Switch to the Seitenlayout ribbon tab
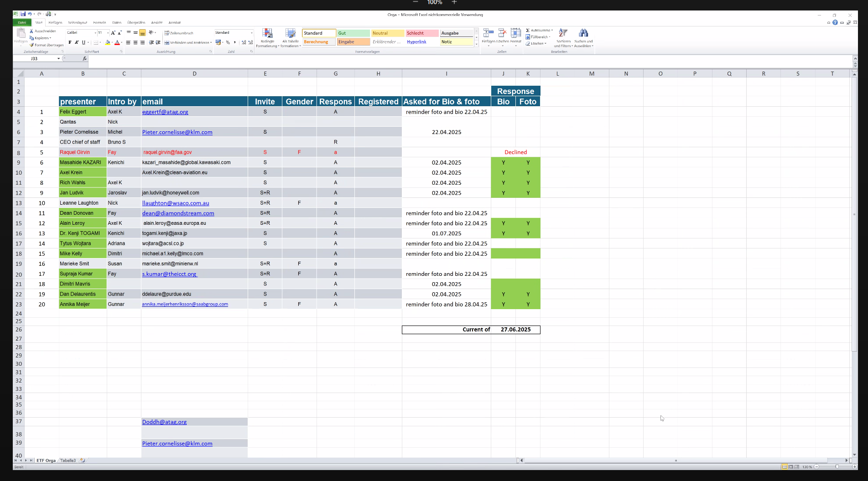The height and width of the screenshot is (481, 868). point(78,22)
